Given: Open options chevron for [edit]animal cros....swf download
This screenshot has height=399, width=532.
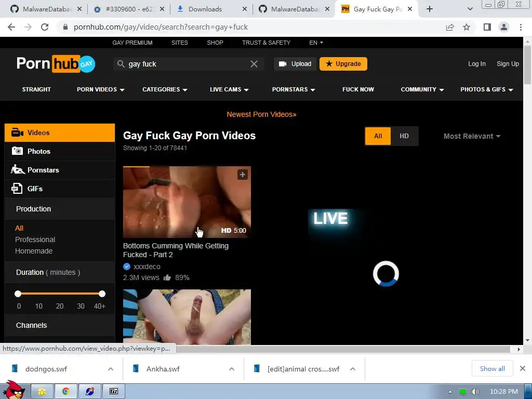Looking at the screenshot, I should (x=353, y=369).
